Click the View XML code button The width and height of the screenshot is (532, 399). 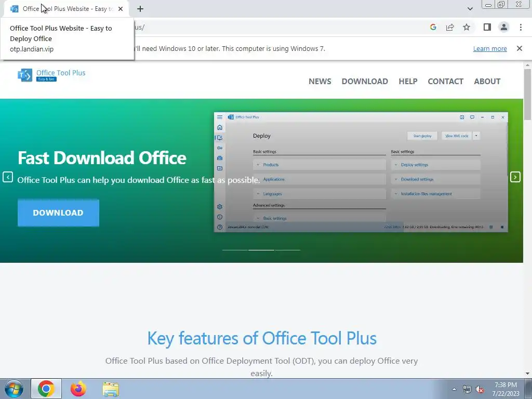coord(457,136)
